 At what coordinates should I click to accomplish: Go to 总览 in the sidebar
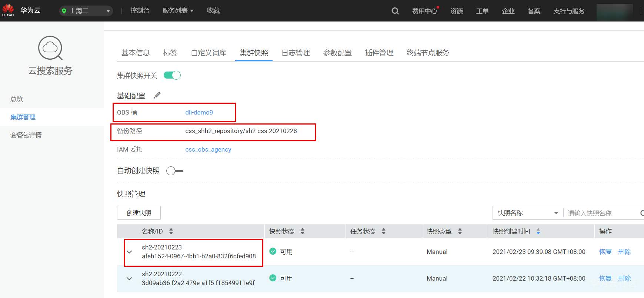click(17, 99)
